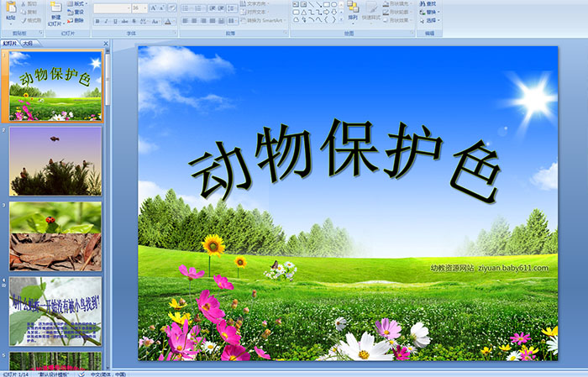Toggle Text Shadow formatting
Image resolution: width=588 pixels, height=377 pixels.
(x=134, y=21)
